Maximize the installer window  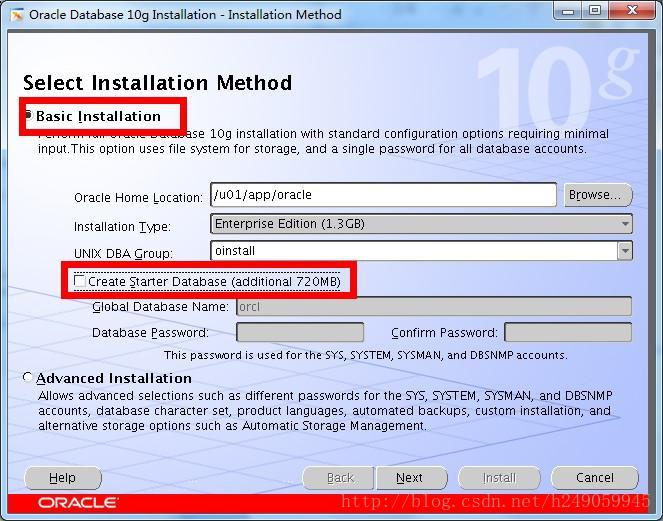595,10
